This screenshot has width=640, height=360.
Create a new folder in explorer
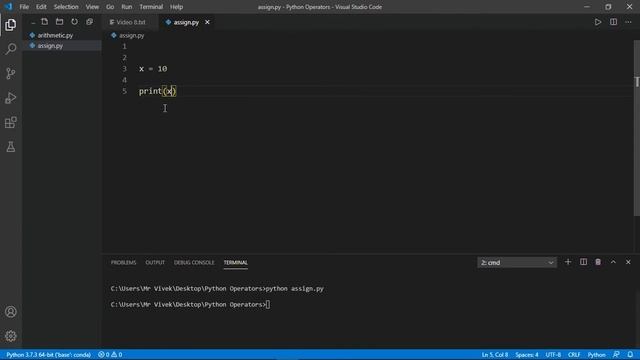tap(60, 22)
